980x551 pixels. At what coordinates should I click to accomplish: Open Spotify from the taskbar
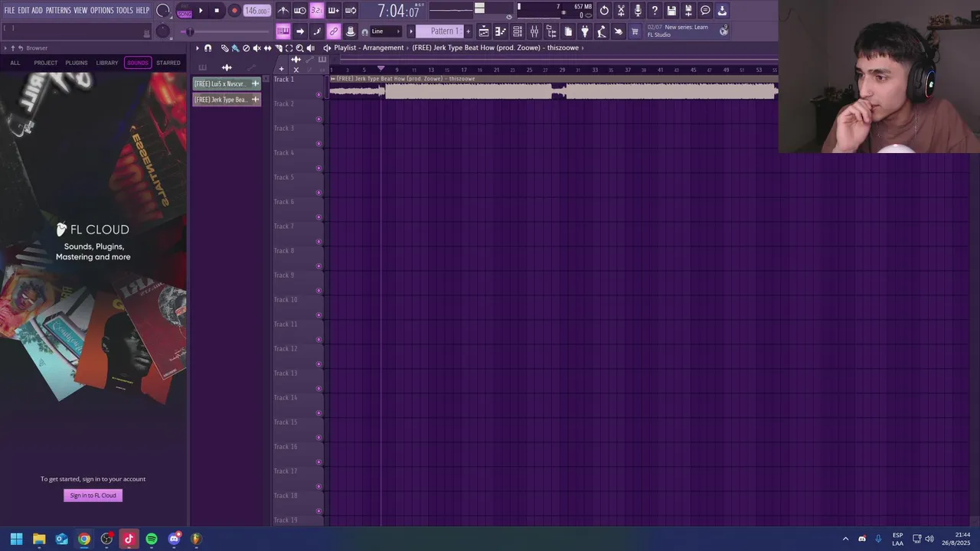pyautogui.click(x=152, y=539)
